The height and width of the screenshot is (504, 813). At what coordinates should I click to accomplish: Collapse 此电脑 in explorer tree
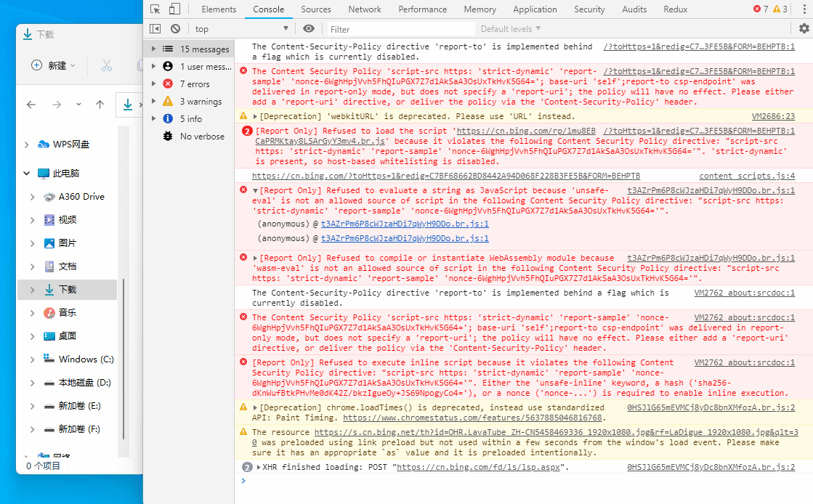click(26, 173)
